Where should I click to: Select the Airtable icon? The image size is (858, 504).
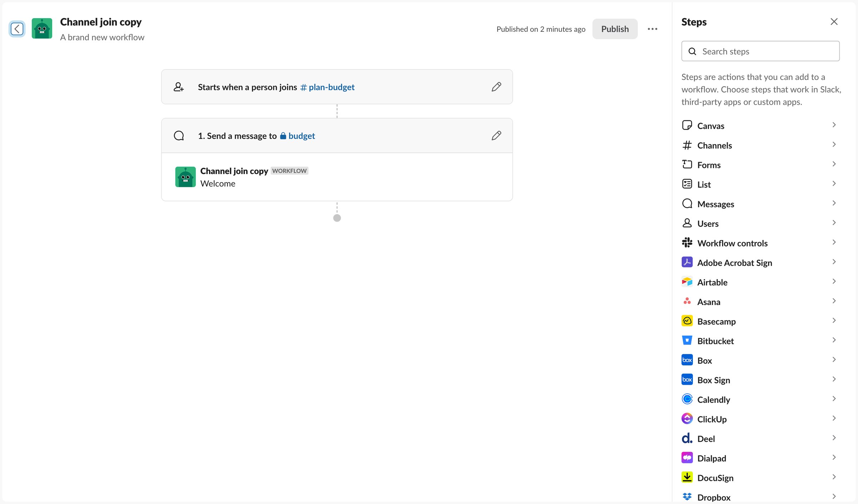point(687,282)
